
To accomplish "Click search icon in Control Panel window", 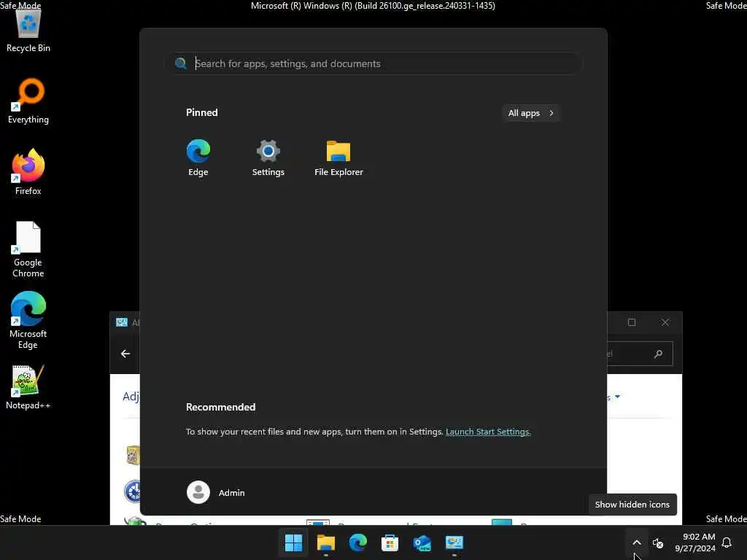I will (659, 354).
